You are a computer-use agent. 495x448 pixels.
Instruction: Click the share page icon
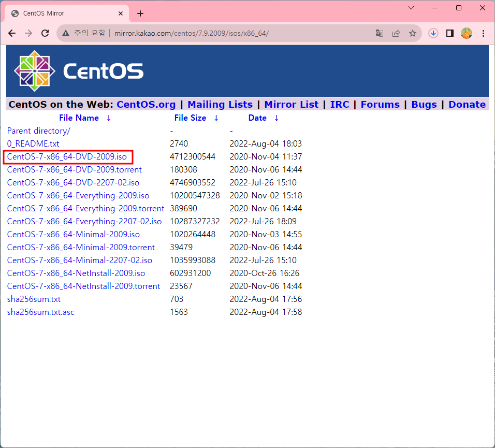396,33
